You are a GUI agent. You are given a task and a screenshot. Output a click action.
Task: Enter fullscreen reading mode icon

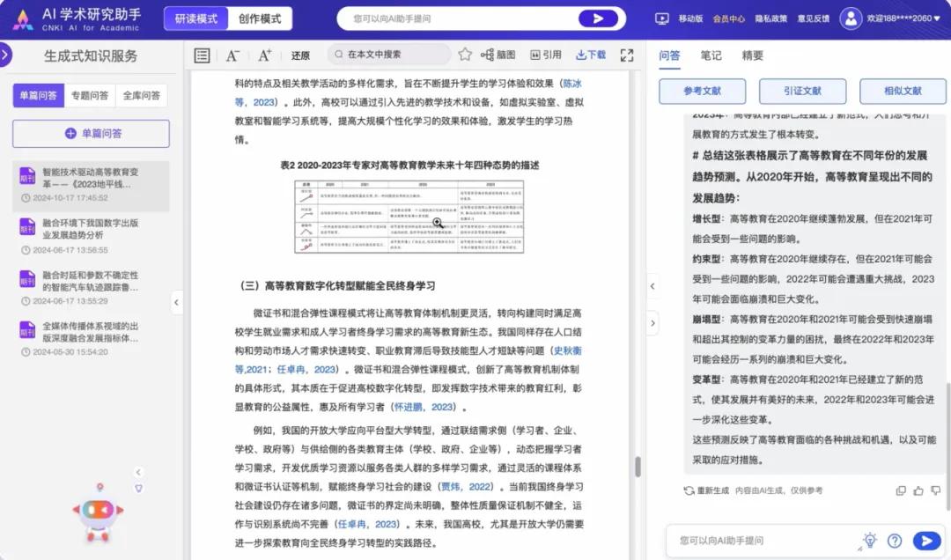click(627, 55)
